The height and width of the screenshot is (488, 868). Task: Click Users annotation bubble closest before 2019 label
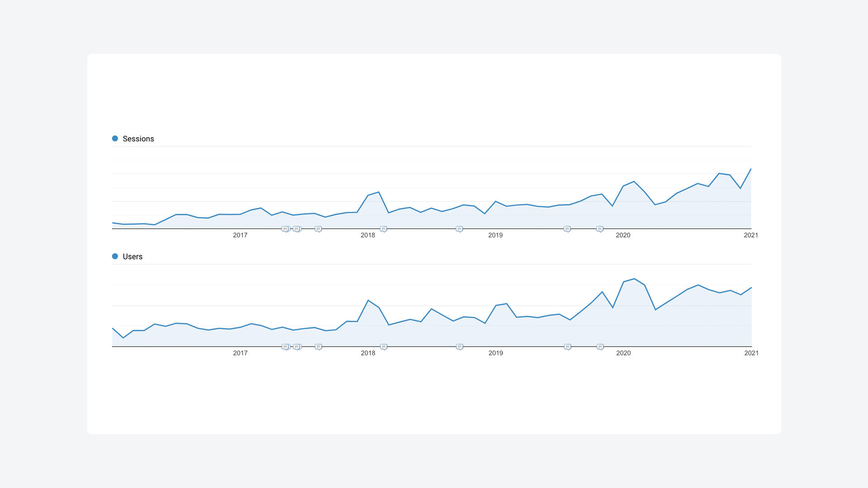pos(459,347)
